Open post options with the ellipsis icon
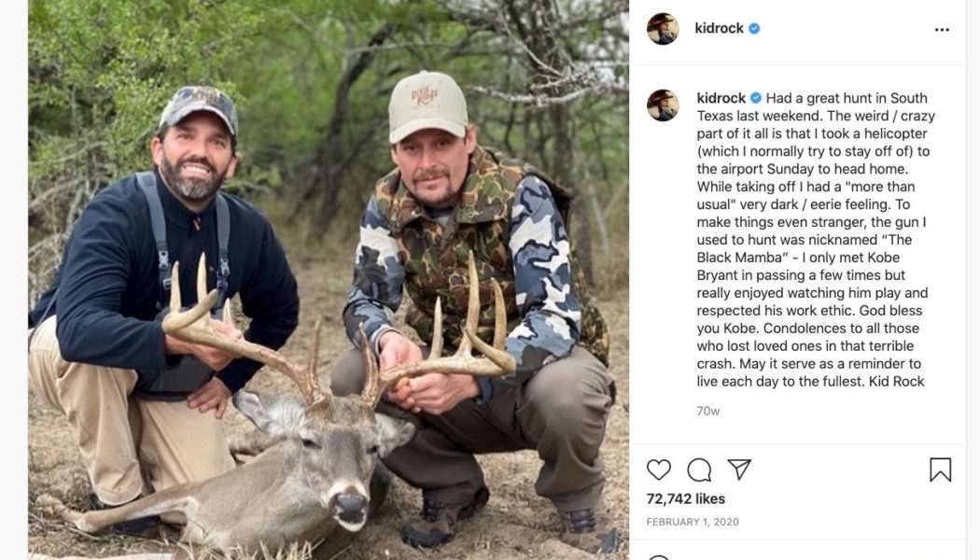This screenshot has height=560, width=980. (x=942, y=28)
